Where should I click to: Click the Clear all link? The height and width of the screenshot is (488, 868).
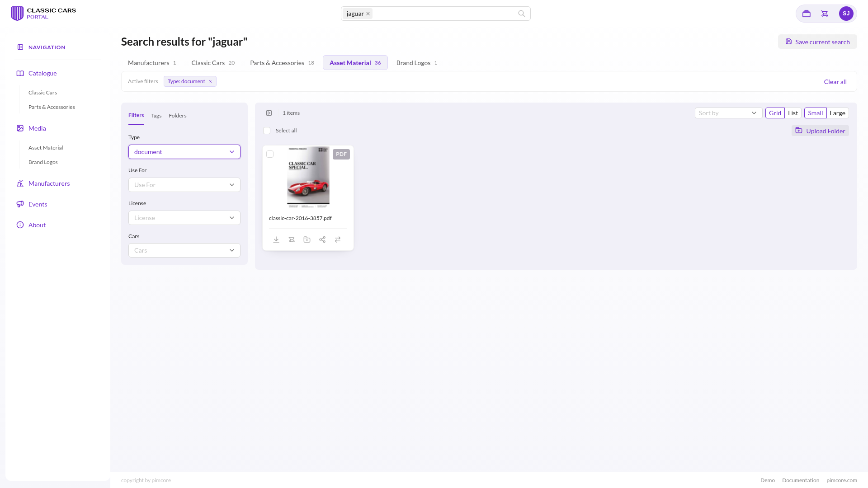[x=835, y=82]
